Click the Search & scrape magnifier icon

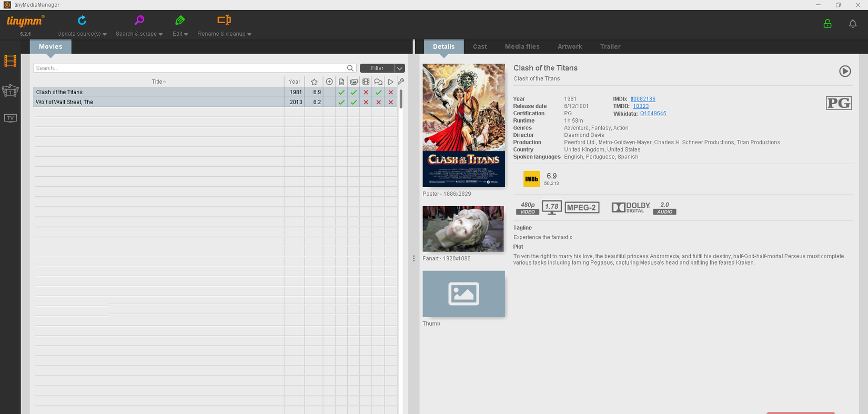[139, 21]
